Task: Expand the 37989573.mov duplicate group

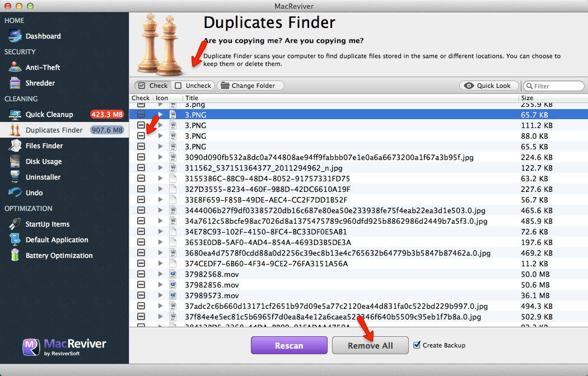Action: [x=161, y=295]
